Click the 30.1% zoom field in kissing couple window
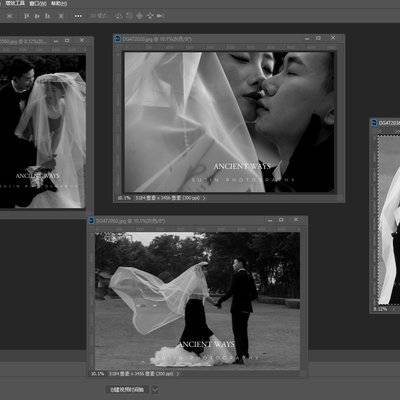The width and height of the screenshot is (400, 400). [x=124, y=198]
